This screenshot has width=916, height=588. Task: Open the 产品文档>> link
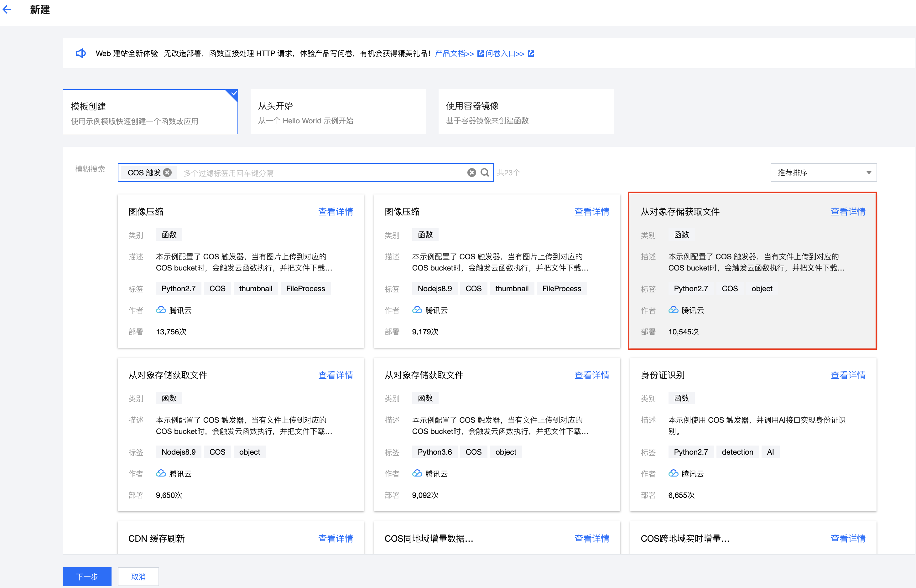(455, 54)
